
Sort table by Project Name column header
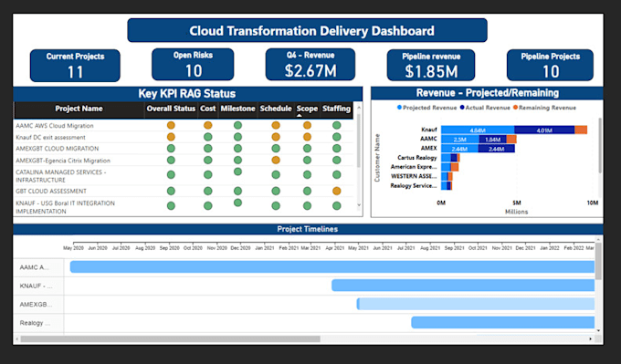click(79, 109)
